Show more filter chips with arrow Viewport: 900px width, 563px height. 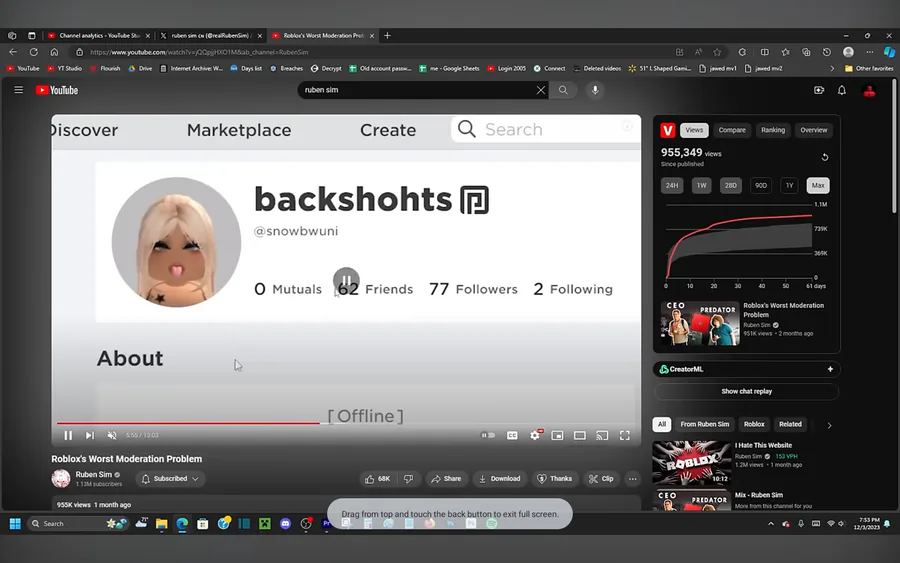[829, 425]
